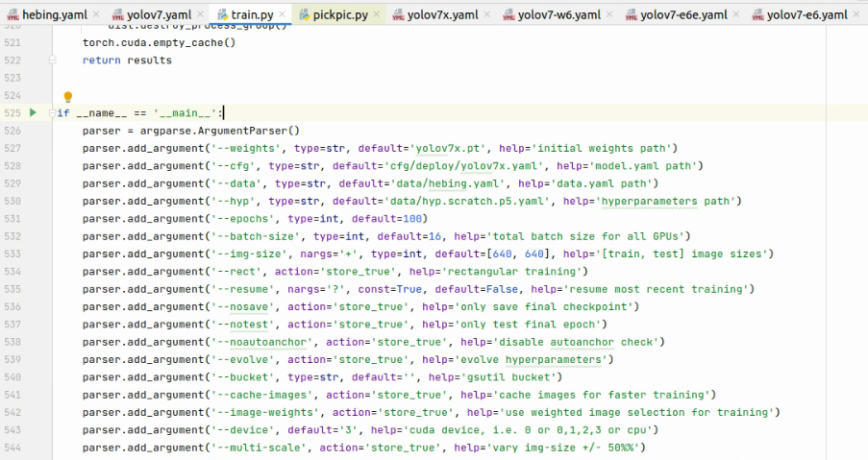
Task: Click the '--img-size' argument string
Action: [x=249, y=254]
